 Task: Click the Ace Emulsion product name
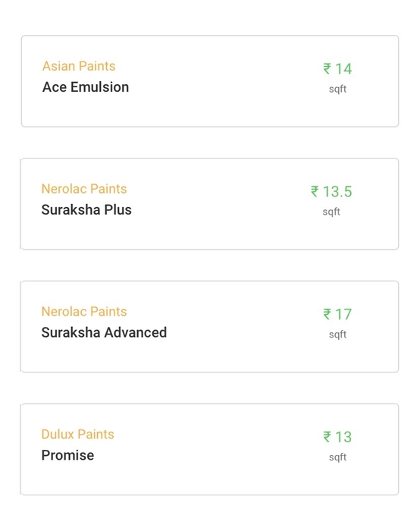(86, 87)
